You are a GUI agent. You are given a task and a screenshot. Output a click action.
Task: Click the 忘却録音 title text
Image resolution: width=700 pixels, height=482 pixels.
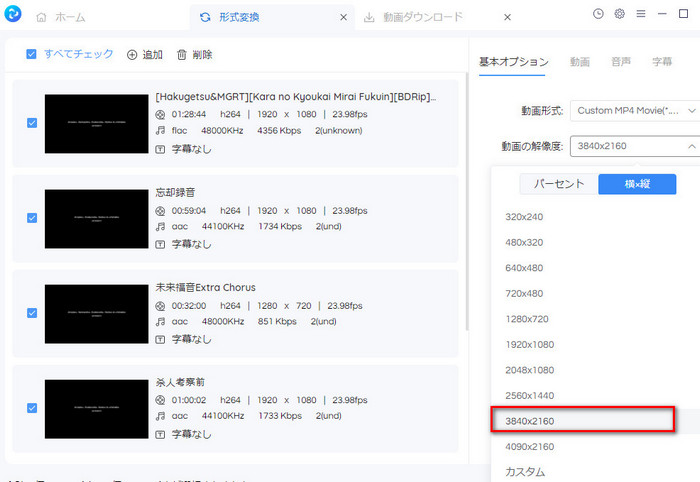[x=175, y=192]
